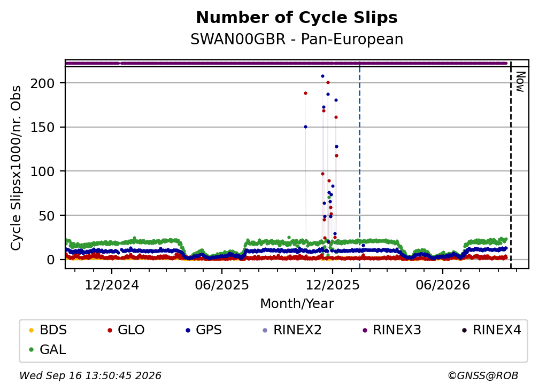Click the ©GNSS@ROB credit text
This screenshot has width=539, height=392.
pos(483,375)
